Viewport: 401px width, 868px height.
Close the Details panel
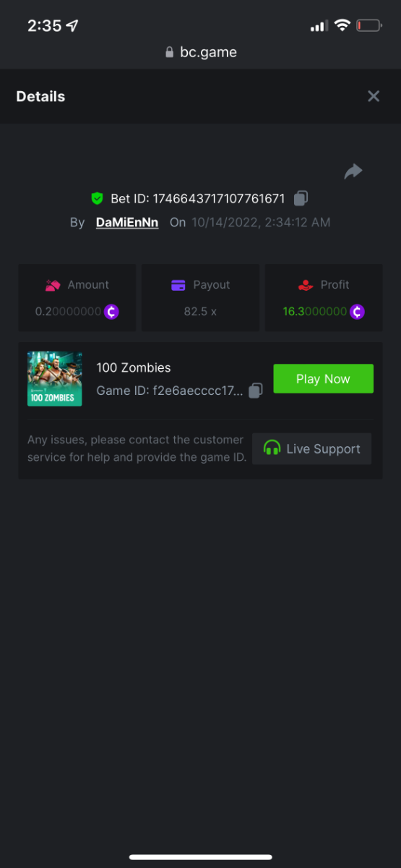click(374, 96)
